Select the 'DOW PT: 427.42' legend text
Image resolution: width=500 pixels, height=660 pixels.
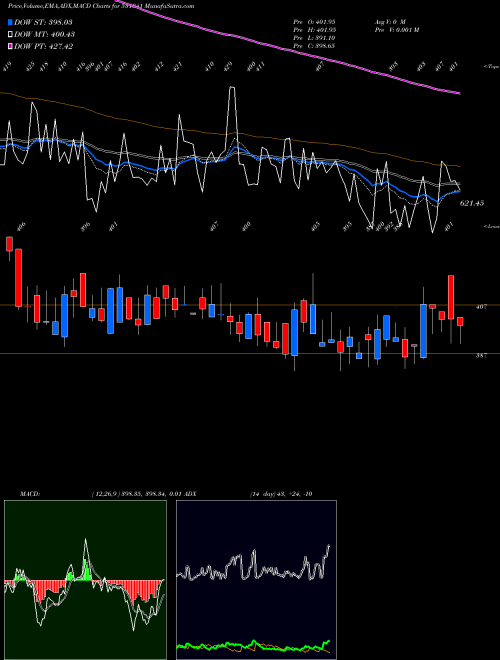point(44,46)
